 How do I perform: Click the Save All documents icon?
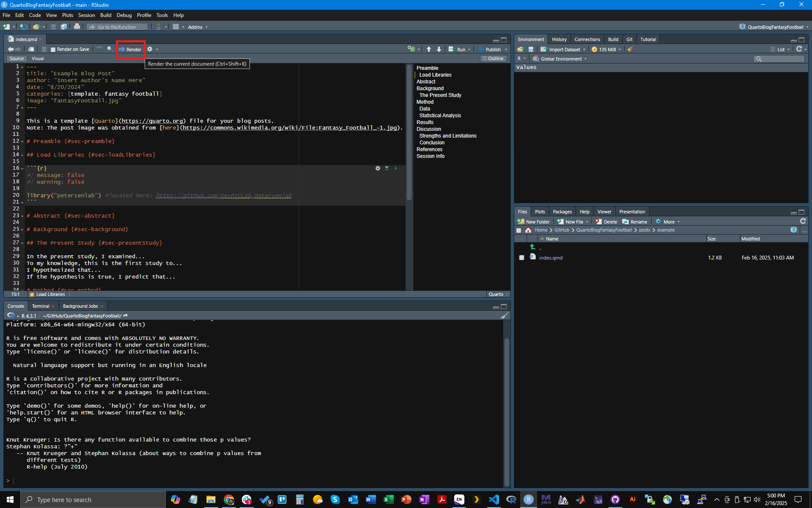[x=63, y=27]
